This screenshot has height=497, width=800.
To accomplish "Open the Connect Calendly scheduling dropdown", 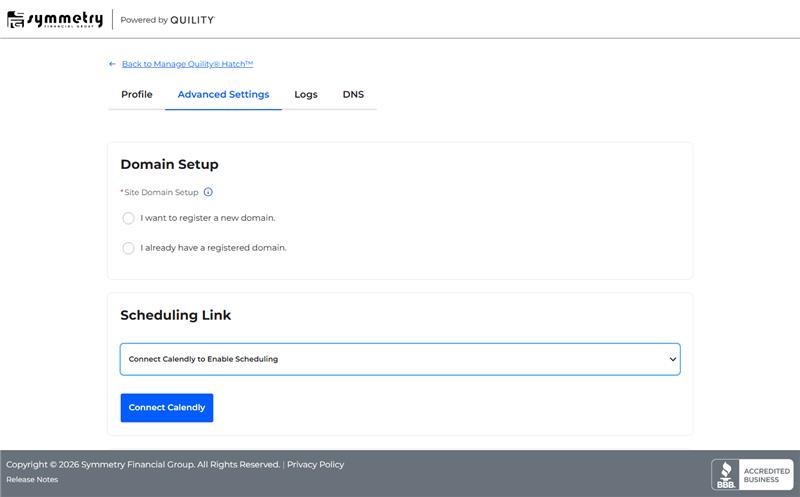I will coord(400,359).
